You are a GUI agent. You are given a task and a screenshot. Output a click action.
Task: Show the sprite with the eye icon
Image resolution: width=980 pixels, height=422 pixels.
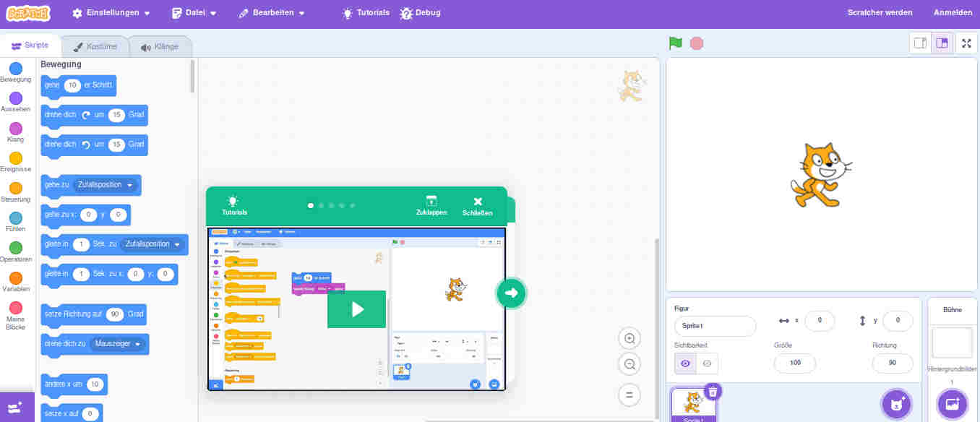tap(685, 363)
